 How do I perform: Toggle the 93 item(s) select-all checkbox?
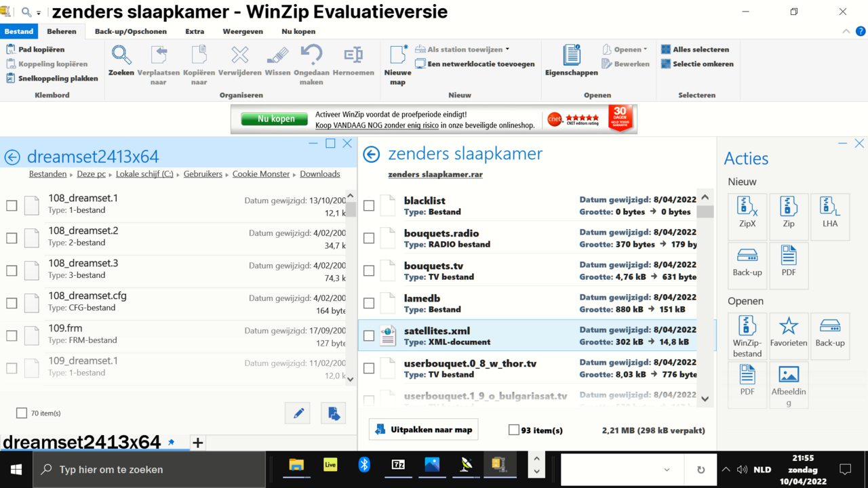[x=514, y=430]
